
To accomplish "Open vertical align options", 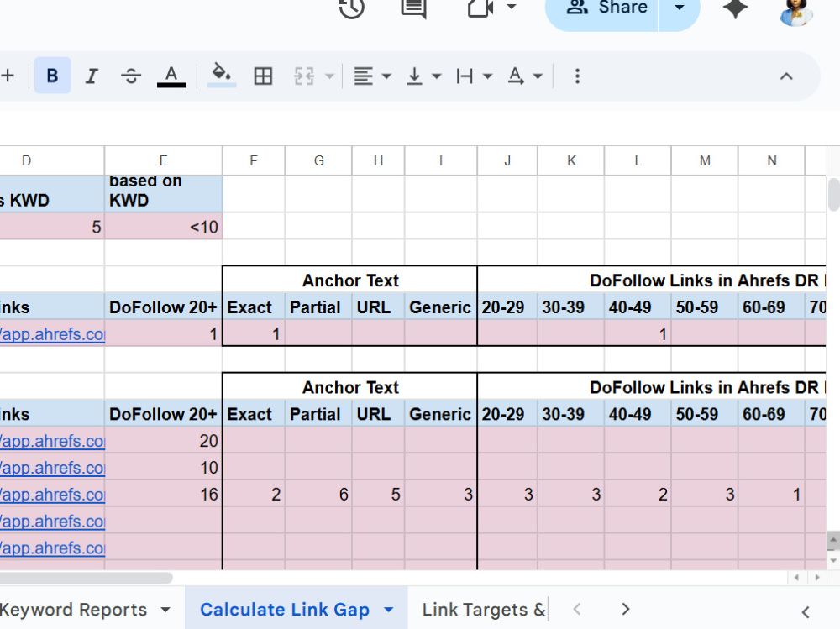I will click(414, 76).
